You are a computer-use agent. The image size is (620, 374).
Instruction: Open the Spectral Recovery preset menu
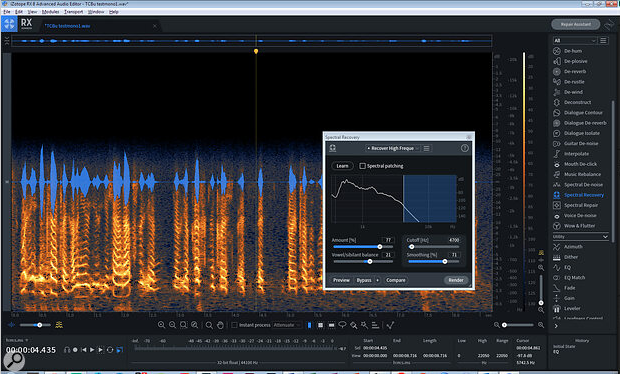click(426, 148)
